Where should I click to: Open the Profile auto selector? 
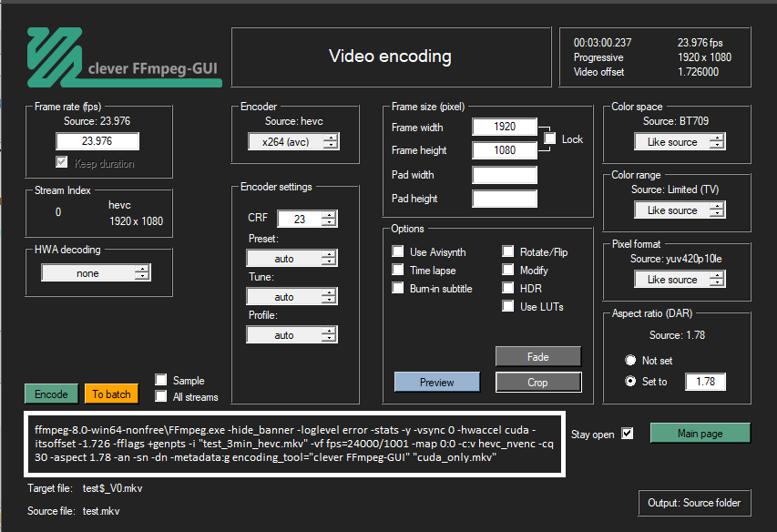click(291, 335)
